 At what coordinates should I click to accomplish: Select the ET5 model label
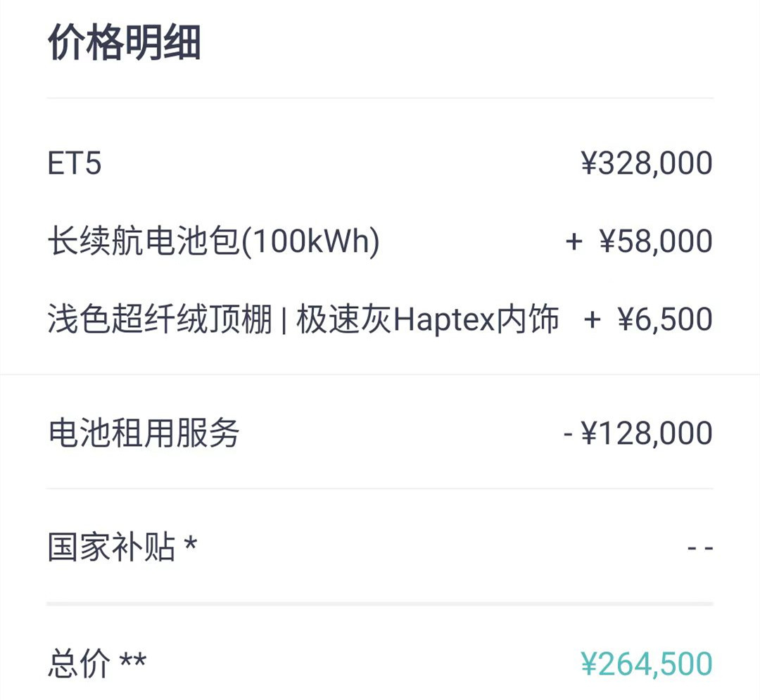click(x=75, y=164)
